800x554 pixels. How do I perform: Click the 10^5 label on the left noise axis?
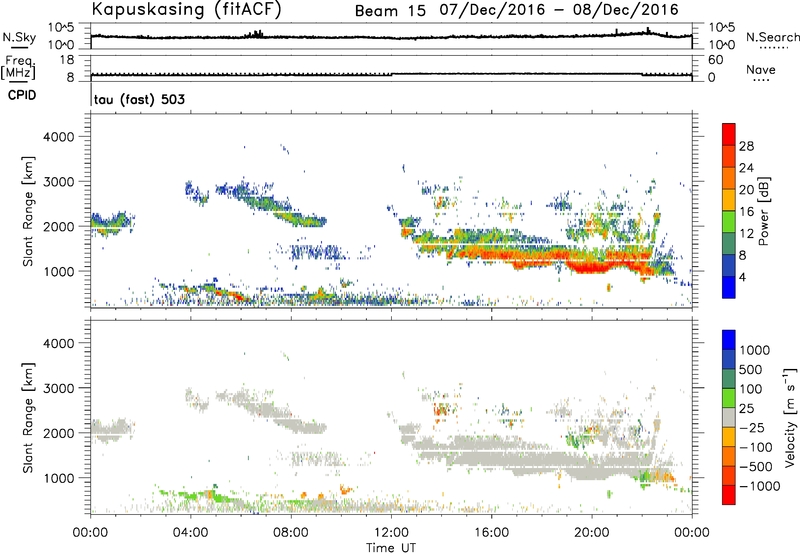pyautogui.click(x=61, y=28)
